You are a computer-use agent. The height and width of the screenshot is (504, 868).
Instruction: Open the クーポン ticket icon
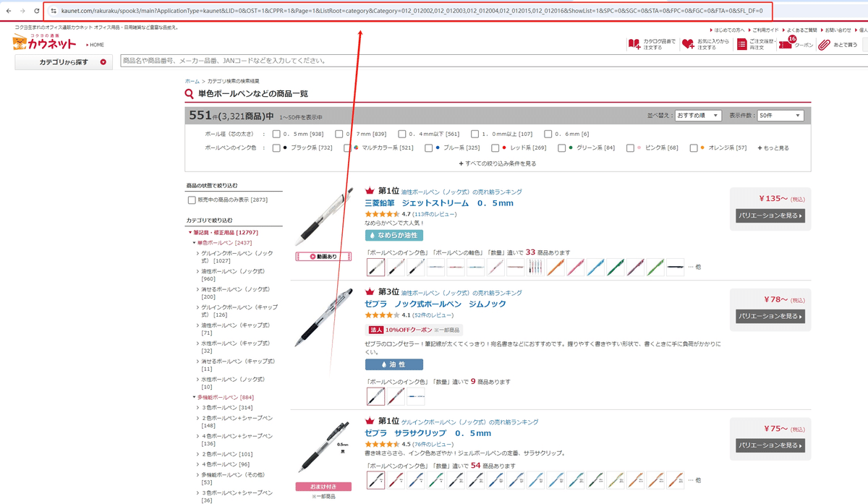[x=786, y=43]
